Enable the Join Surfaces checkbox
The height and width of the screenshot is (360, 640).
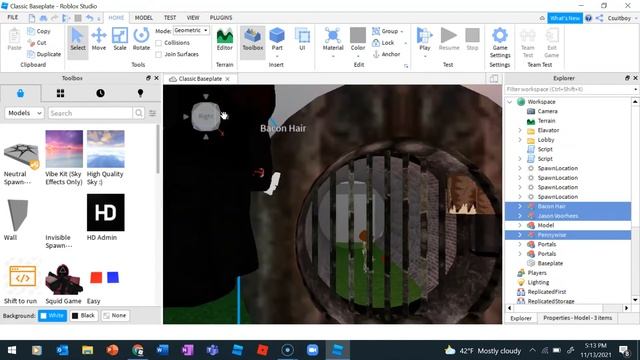[158, 54]
